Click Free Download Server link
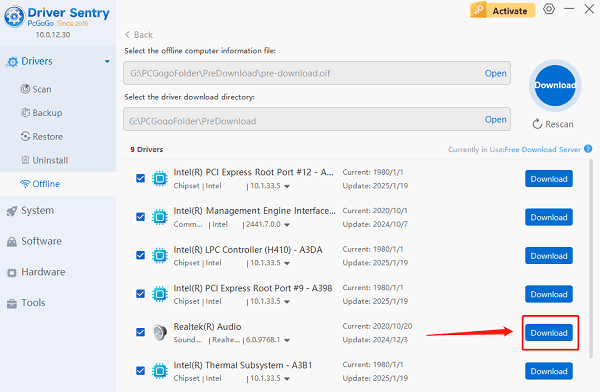600x392 pixels. (543, 149)
